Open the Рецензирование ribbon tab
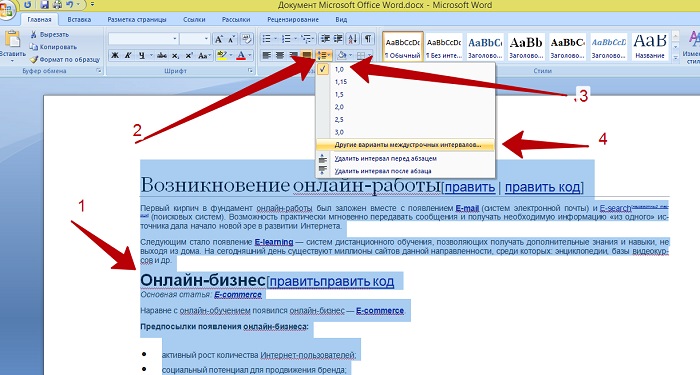This screenshot has width=700, height=375. 293,20
